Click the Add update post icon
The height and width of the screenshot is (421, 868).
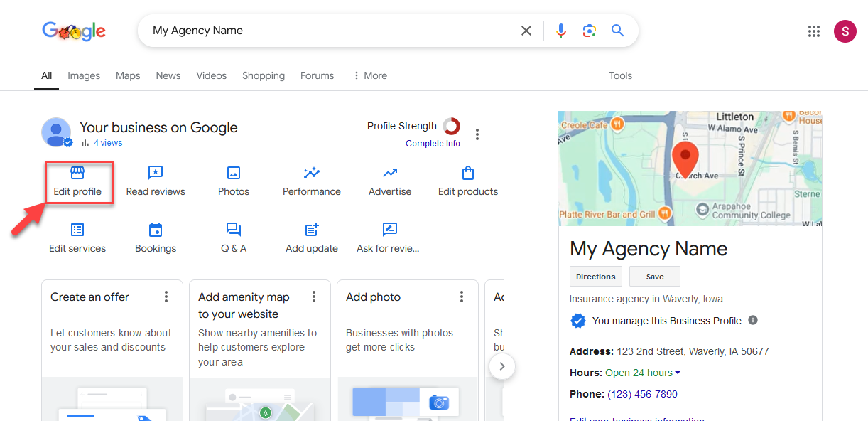pyautogui.click(x=312, y=230)
